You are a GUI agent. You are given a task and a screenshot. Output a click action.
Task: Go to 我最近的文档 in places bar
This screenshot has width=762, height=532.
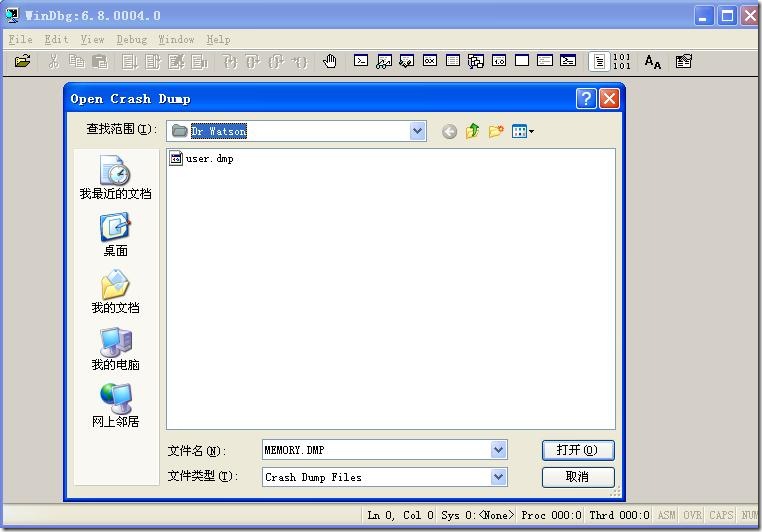click(116, 177)
